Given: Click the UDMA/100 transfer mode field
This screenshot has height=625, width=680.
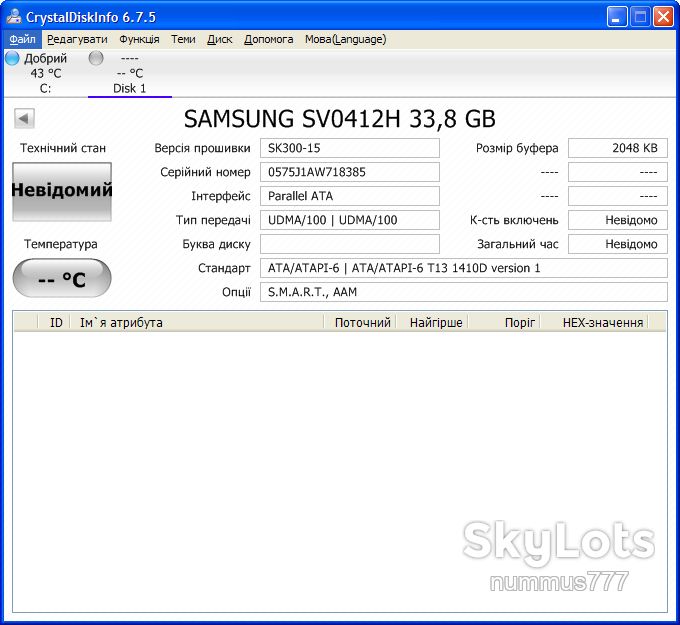Looking at the screenshot, I should point(350,220).
